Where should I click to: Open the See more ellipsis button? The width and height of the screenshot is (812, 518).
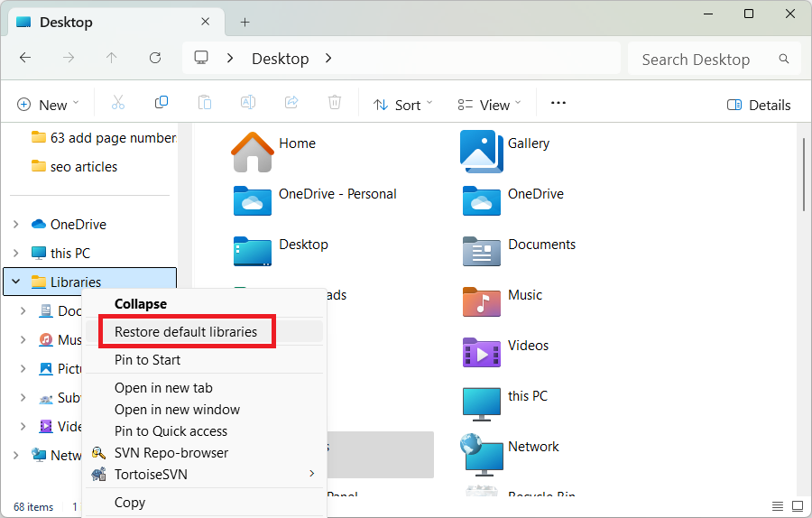coord(558,104)
